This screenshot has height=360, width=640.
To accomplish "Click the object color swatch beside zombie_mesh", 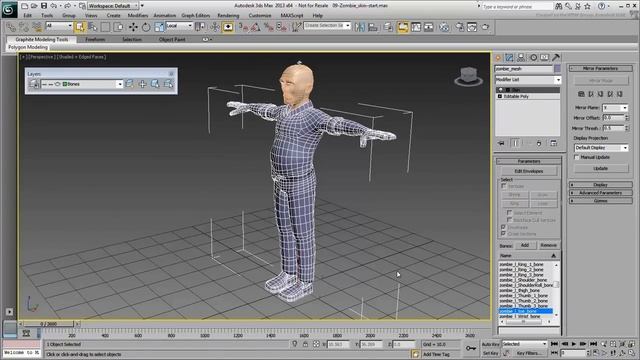I will pyautogui.click(x=557, y=69).
